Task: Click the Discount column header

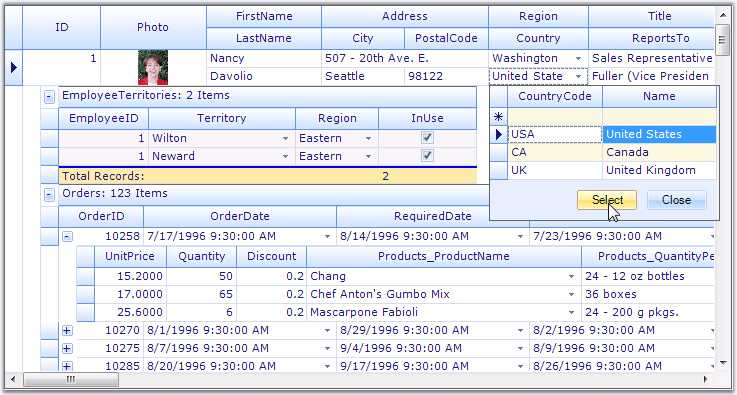Action: coord(271,257)
